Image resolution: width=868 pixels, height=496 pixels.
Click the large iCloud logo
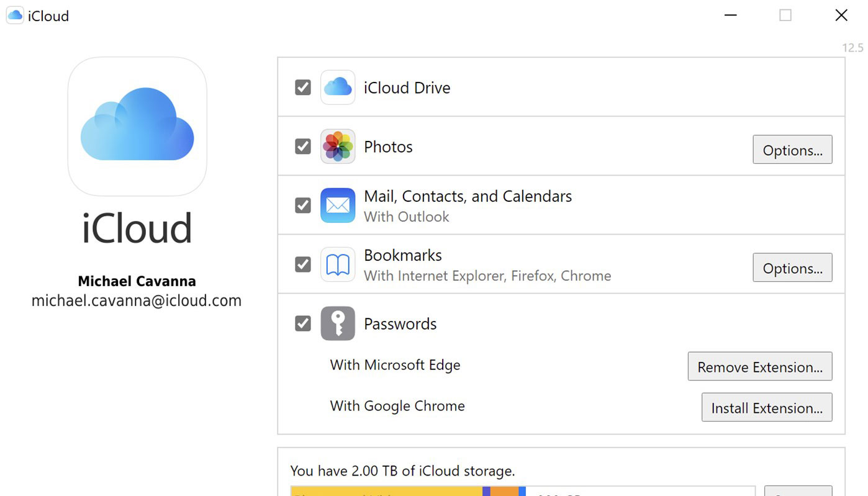tap(137, 127)
